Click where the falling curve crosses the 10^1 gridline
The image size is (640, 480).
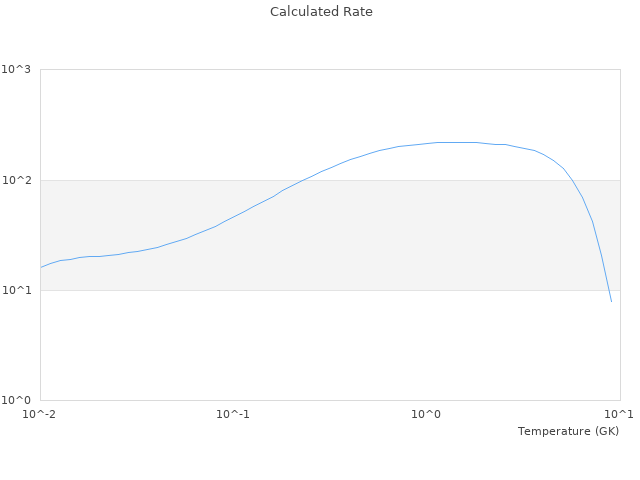[x=607, y=290]
